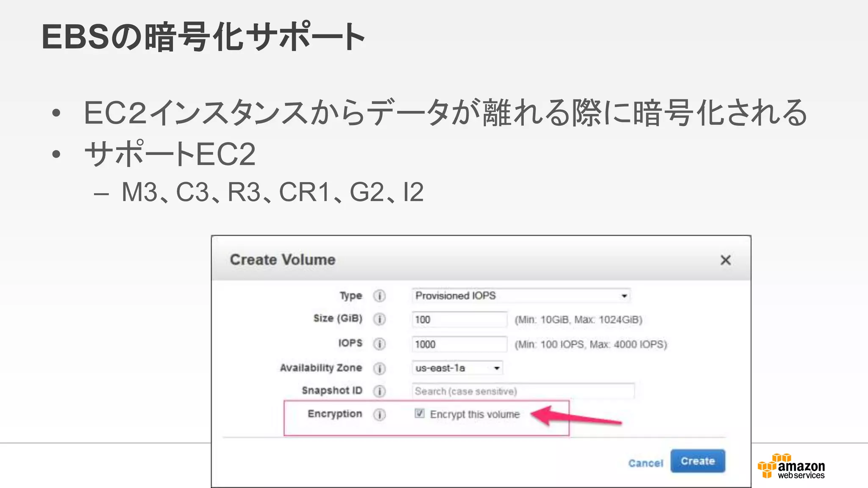This screenshot has height=488, width=868.
Task: Click the 'Snapshot ID' label
Action: (332, 390)
